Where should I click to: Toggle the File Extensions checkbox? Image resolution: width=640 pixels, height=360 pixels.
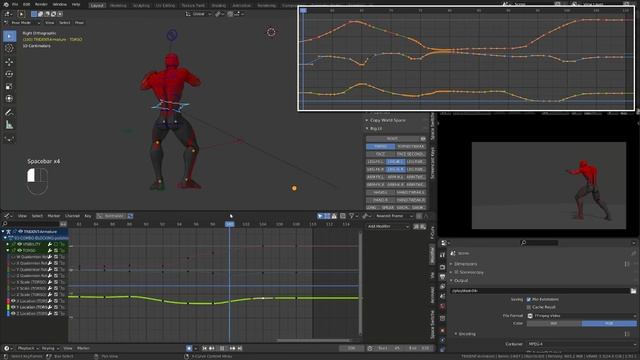tap(529, 299)
